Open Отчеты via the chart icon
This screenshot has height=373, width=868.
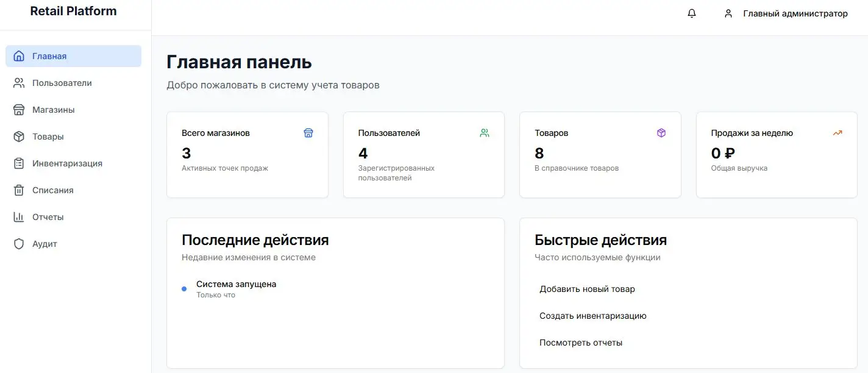pos(18,217)
